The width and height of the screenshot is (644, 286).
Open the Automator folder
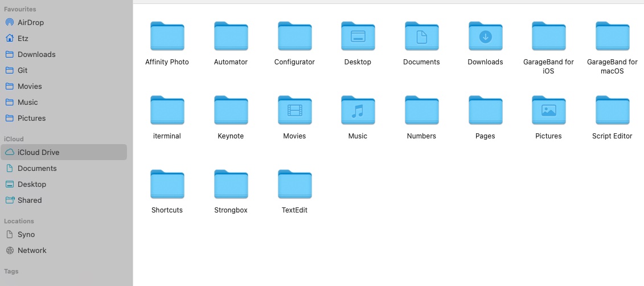pyautogui.click(x=231, y=36)
